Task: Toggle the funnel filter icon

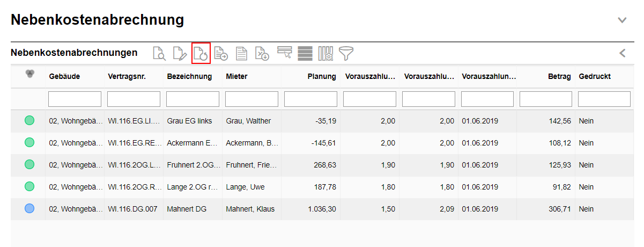Action: pos(346,53)
